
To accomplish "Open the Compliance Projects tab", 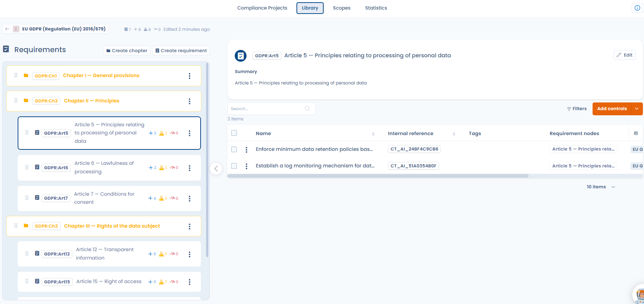I will 262,8.
